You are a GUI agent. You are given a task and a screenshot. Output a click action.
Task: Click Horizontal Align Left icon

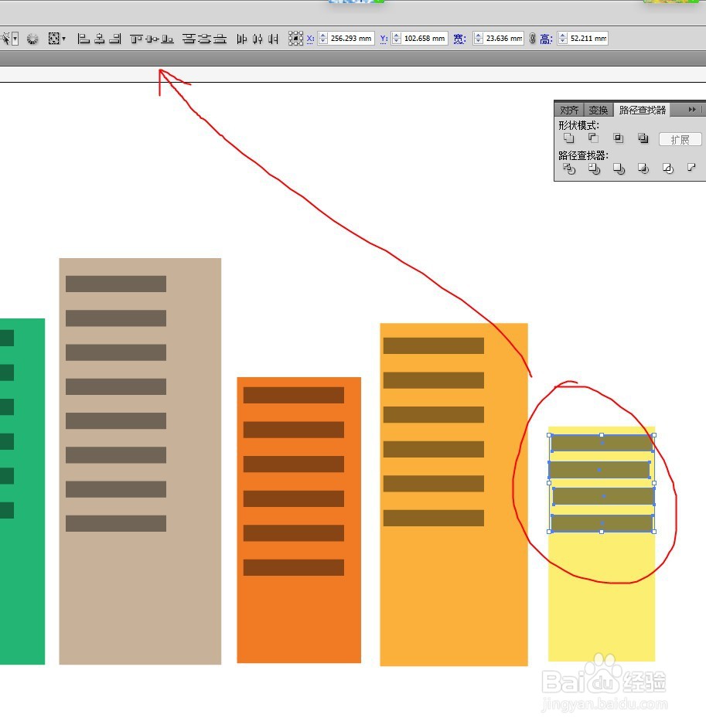[x=84, y=39]
